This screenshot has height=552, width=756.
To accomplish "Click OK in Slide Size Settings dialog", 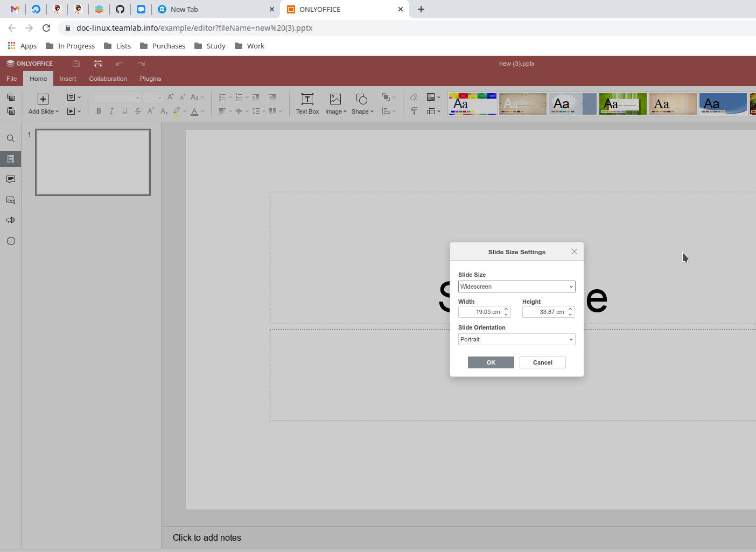I will (491, 362).
